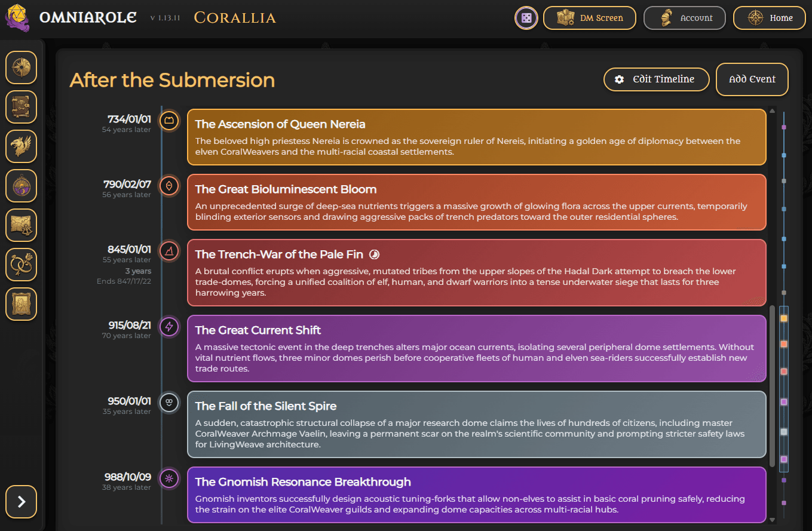Expand the sidebar with the chevron arrow
This screenshot has height=531, width=812.
[x=22, y=502]
